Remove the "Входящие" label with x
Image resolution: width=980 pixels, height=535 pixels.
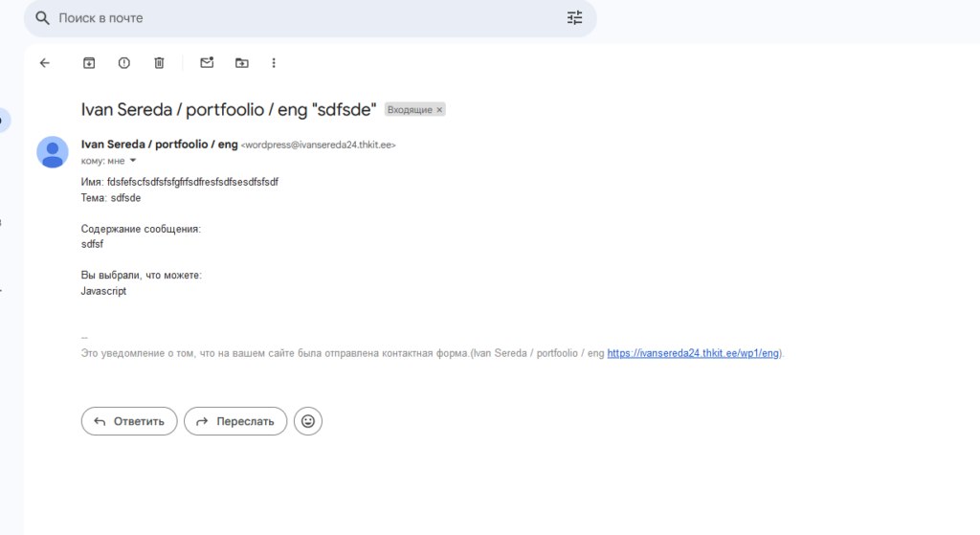click(x=439, y=110)
